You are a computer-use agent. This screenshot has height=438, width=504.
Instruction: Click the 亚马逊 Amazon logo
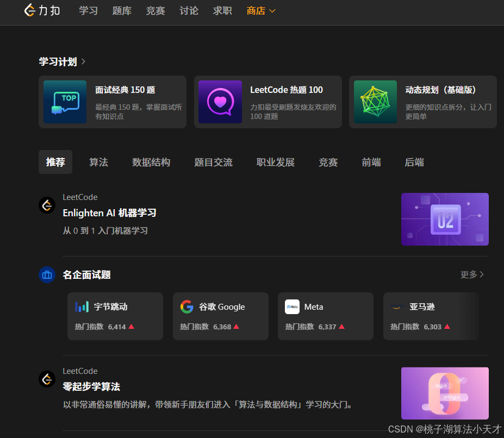397,306
